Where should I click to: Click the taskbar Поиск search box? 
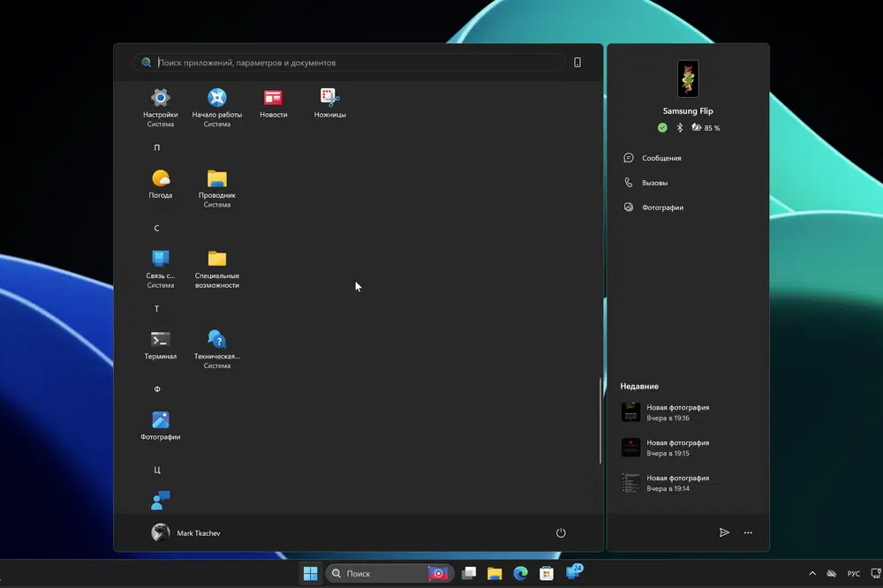389,573
